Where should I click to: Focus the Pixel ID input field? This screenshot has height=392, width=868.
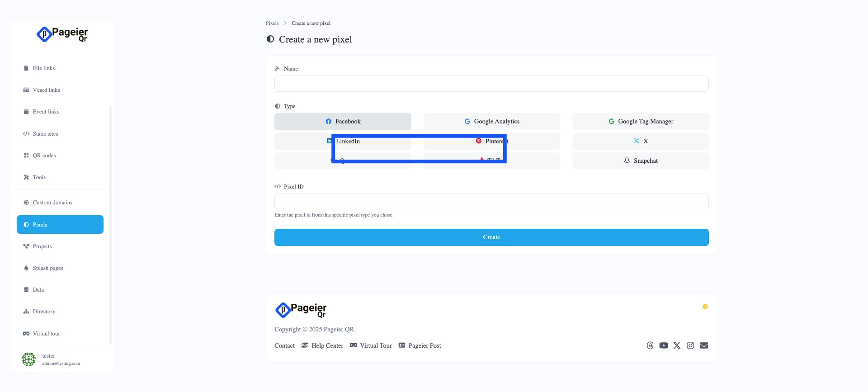click(x=491, y=202)
